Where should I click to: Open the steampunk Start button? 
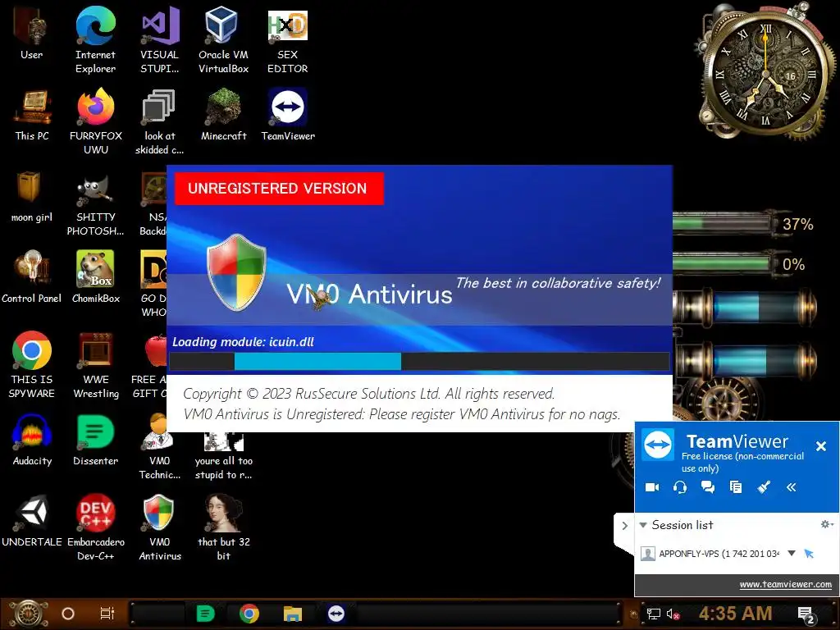pos(27,614)
